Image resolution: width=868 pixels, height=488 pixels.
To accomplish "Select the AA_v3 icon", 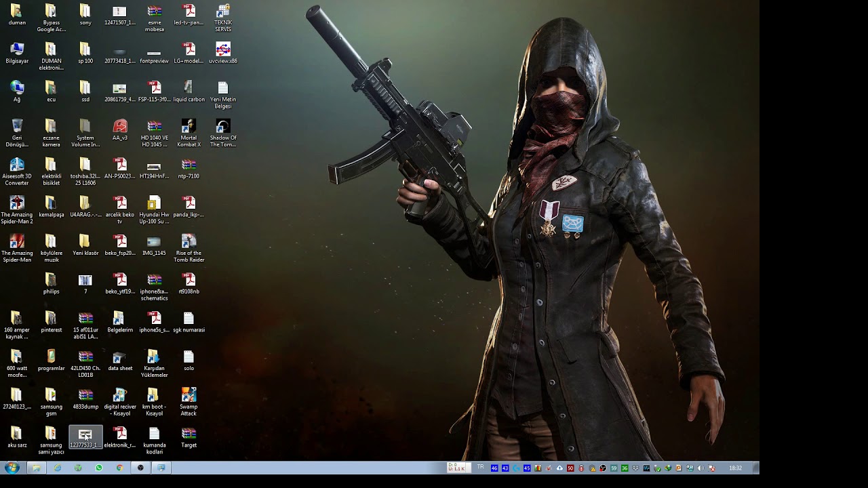I will 120,130.
